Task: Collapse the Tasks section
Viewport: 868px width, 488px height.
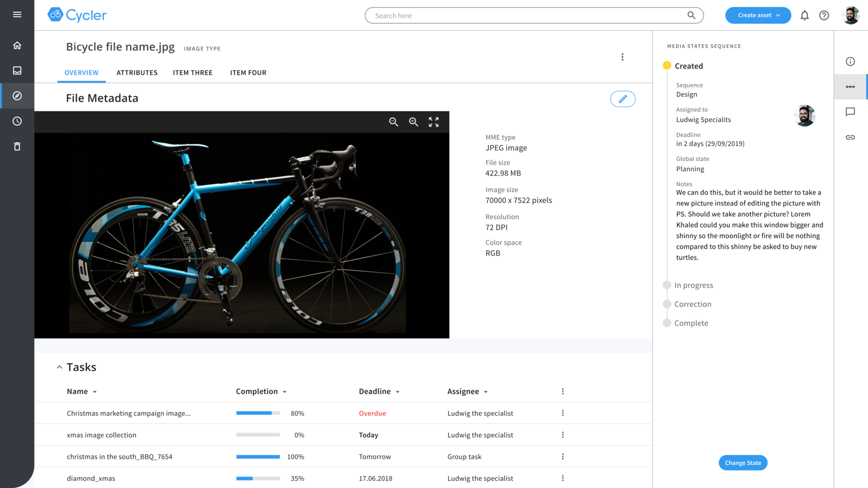Action: (x=59, y=367)
